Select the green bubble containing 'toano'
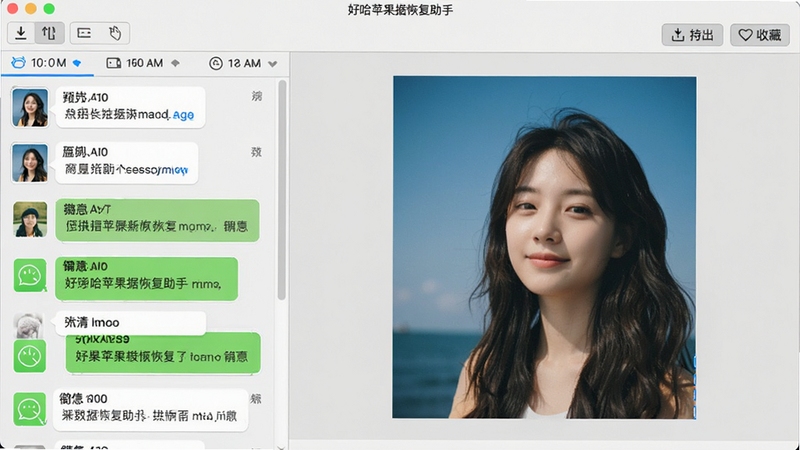 point(163,353)
